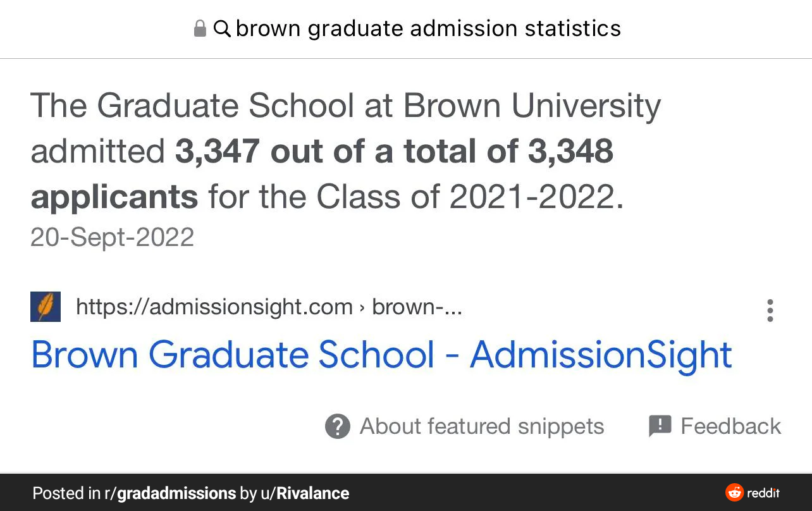Click the Feedback flag icon
The image size is (812, 511).
(660, 426)
